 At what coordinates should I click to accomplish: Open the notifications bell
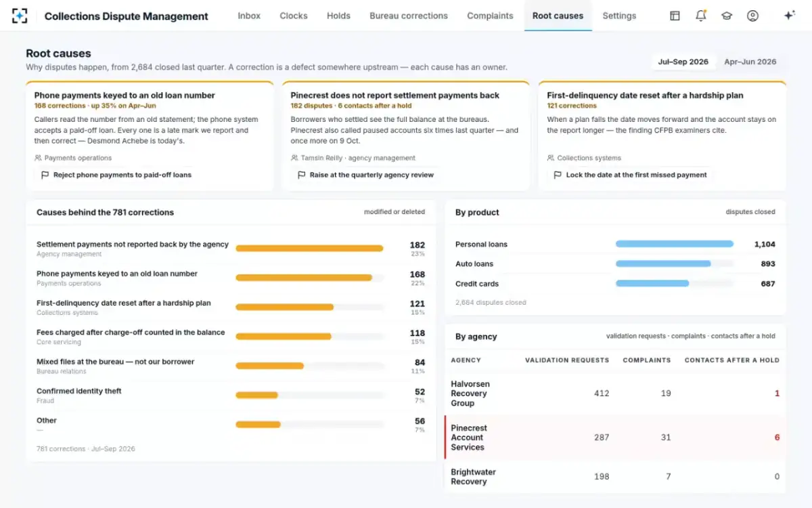coord(701,16)
